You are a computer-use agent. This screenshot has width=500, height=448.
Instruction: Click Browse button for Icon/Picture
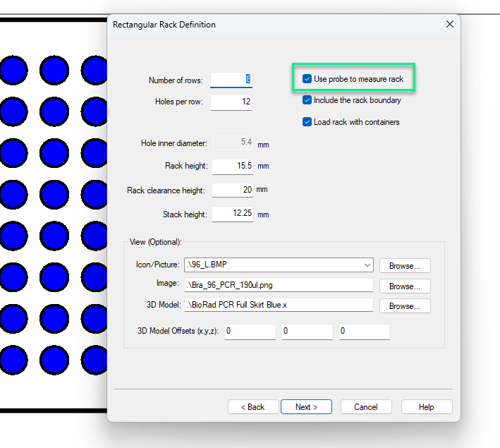click(404, 266)
